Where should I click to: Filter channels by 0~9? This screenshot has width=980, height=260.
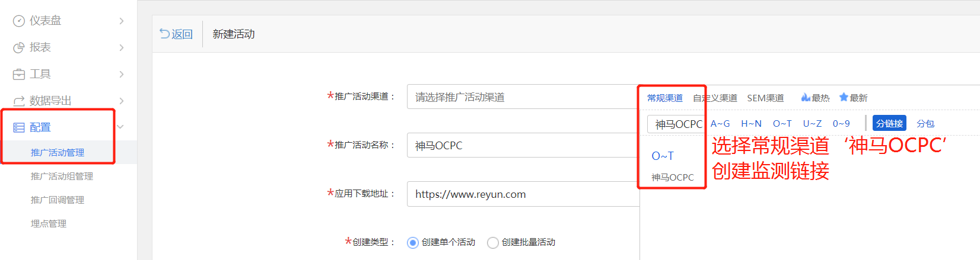(841, 123)
